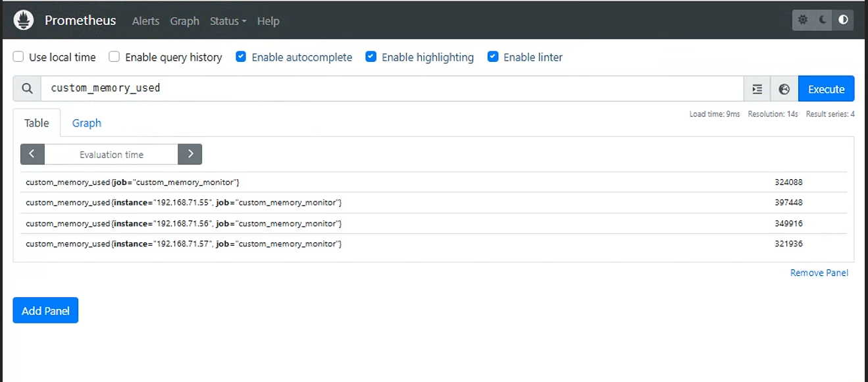The width and height of the screenshot is (868, 382).
Task: Step evaluation time forward with right chevron
Action: tap(190, 154)
